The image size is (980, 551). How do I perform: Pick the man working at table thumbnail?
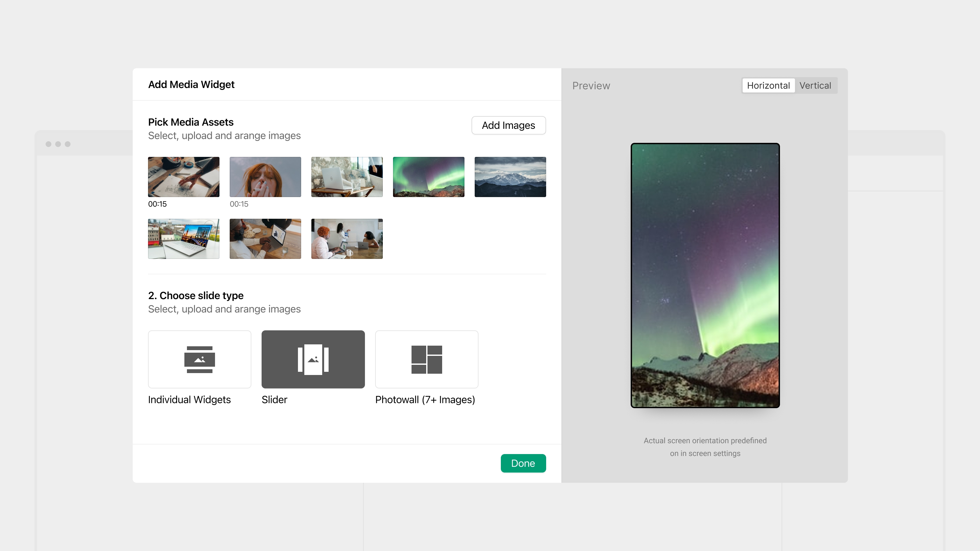(265, 239)
